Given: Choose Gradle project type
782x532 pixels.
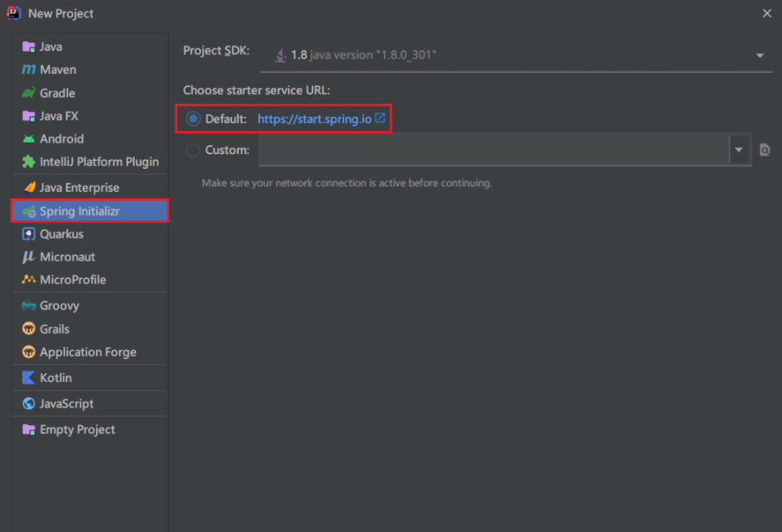Looking at the screenshot, I should click(90, 93).
